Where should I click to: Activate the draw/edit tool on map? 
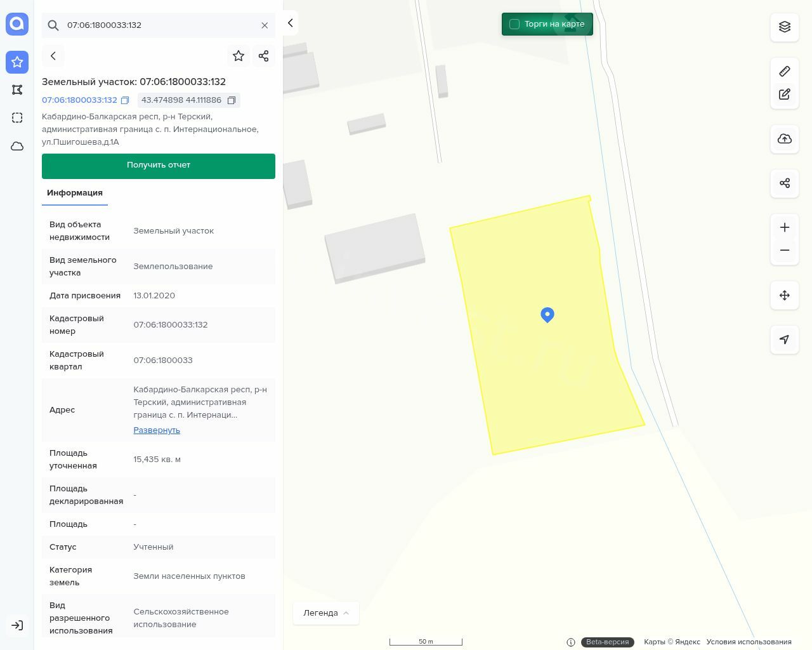[785, 95]
